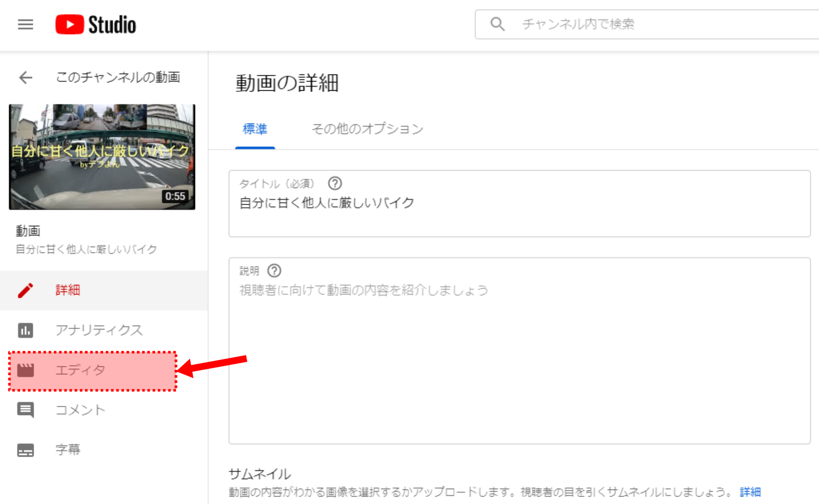Click the YouTube Studio logo
This screenshot has height=504, width=819.
(96, 24)
